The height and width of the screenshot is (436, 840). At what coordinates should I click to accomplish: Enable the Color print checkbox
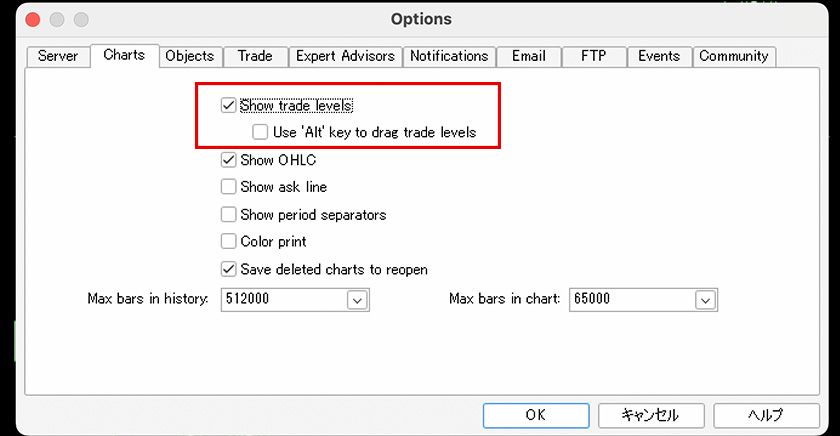tap(229, 242)
